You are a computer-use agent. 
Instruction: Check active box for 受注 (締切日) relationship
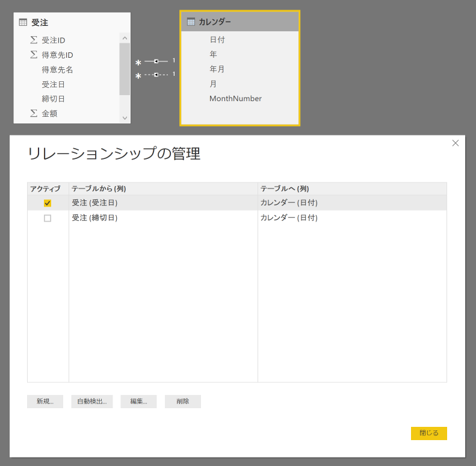(x=48, y=218)
